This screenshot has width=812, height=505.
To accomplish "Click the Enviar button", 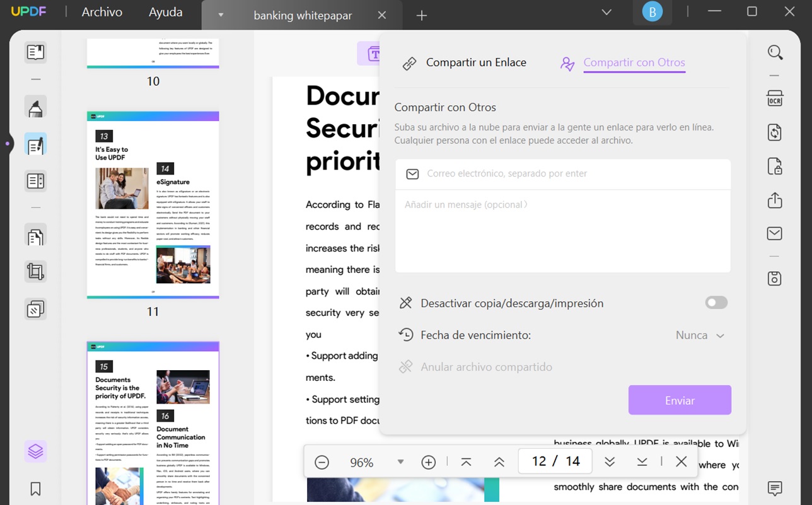I will pos(680,400).
